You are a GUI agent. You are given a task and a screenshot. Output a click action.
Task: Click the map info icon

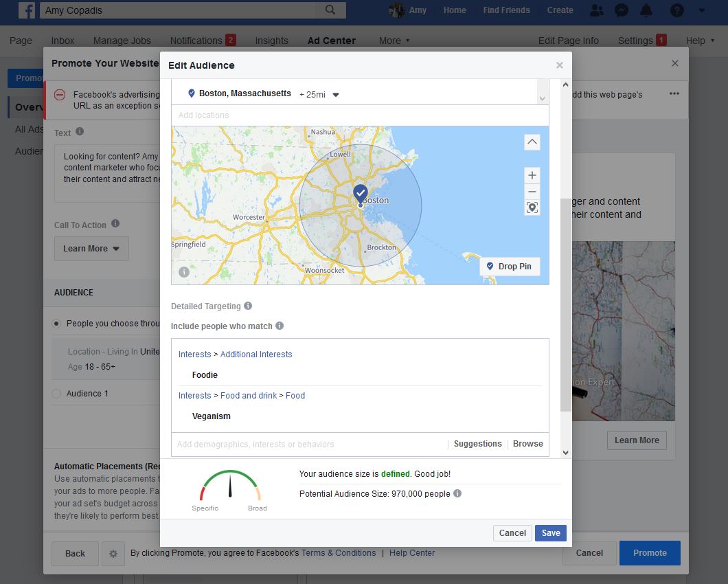click(x=184, y=272)
